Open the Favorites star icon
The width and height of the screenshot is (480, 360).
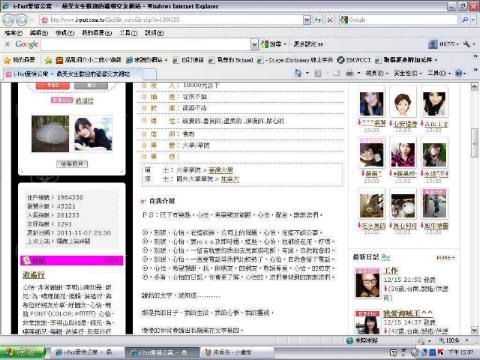7,60
